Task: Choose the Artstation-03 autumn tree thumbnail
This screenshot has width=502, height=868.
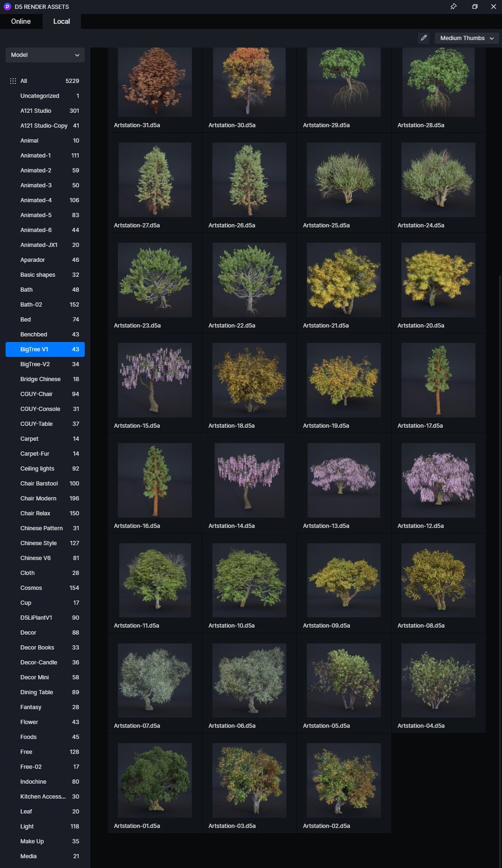Action: (x=249, y=781)
